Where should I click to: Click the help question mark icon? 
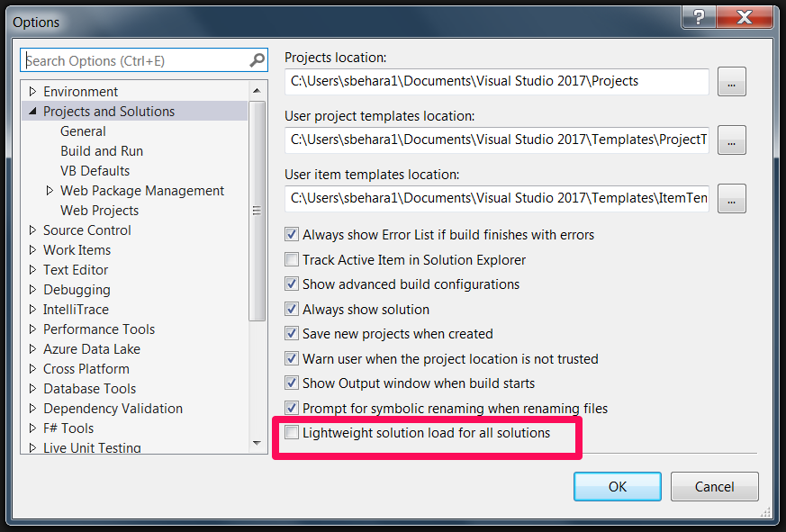700,17
